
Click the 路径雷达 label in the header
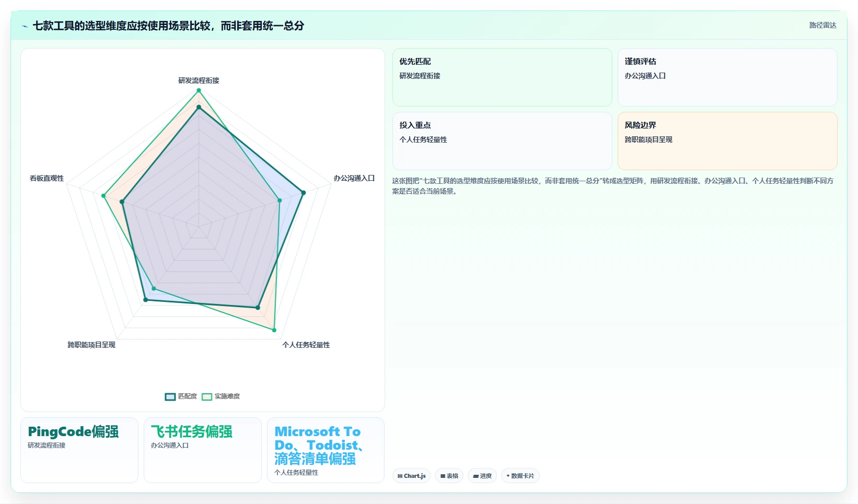[x=823, y=25]
